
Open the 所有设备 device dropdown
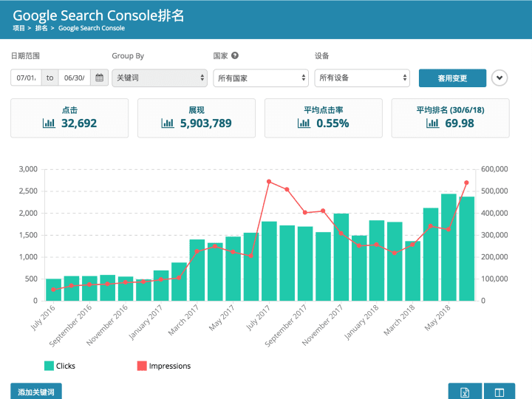(x=362, y=78)
